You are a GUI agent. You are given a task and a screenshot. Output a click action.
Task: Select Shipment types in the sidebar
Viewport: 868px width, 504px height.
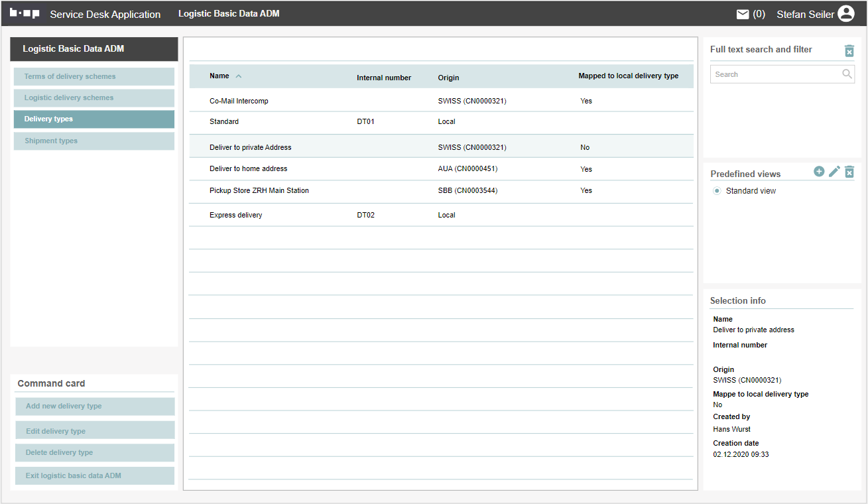(94, 141)
